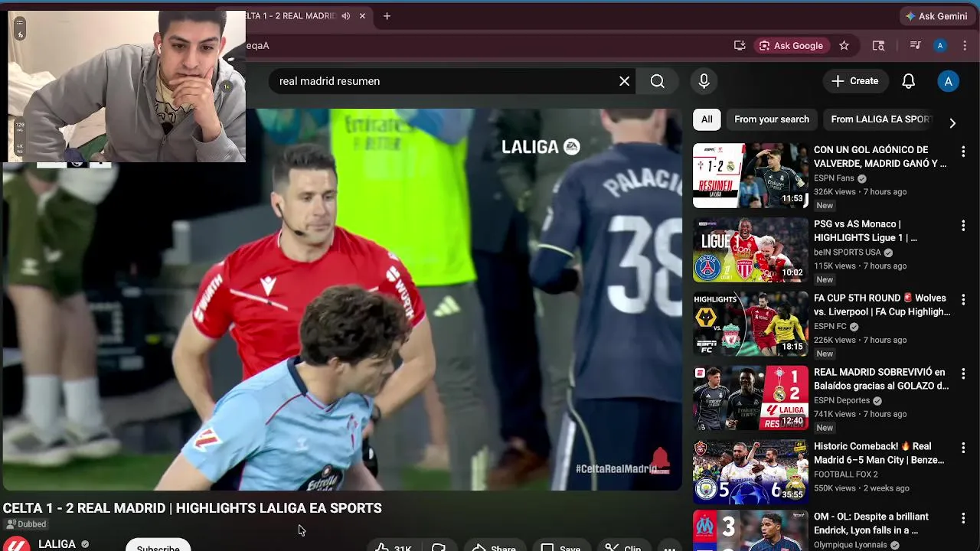Open the Chrome search tabs icon
Image resolution: width=980 pixels, height=551 pixels.
[x=878, y=46]
